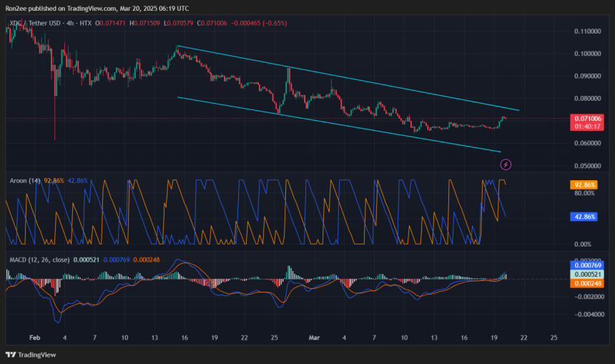Click the blue Aroon Down value in legend
This screenshot has width=615, height=364.
(x=77, y=181)
